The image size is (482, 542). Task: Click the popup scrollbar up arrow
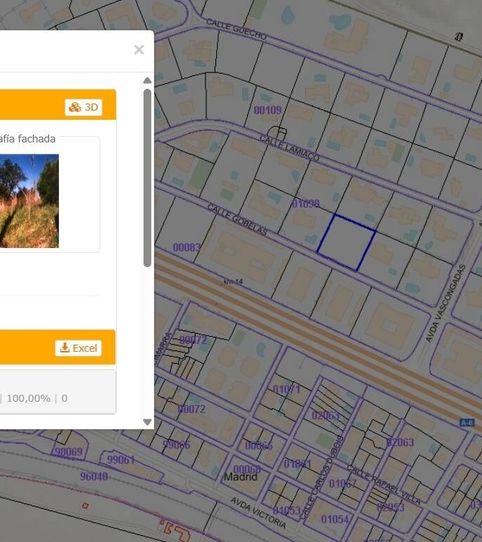(147, 81)
